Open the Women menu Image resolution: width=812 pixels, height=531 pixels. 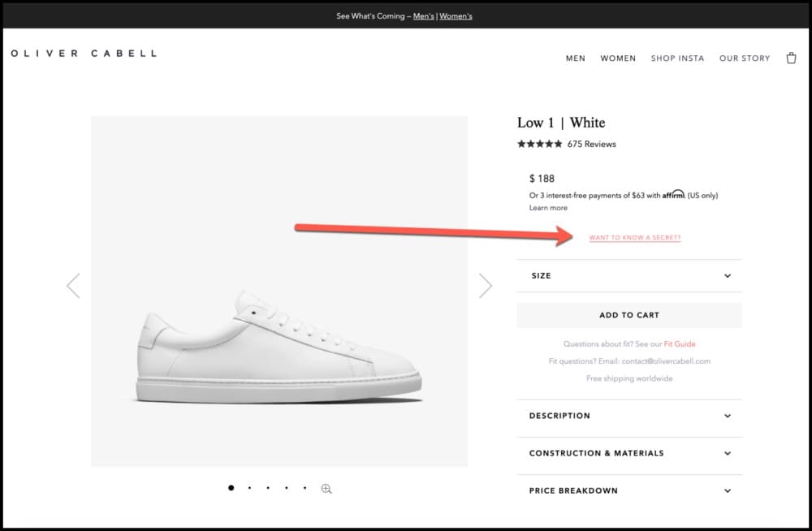(x=618, y=58)
